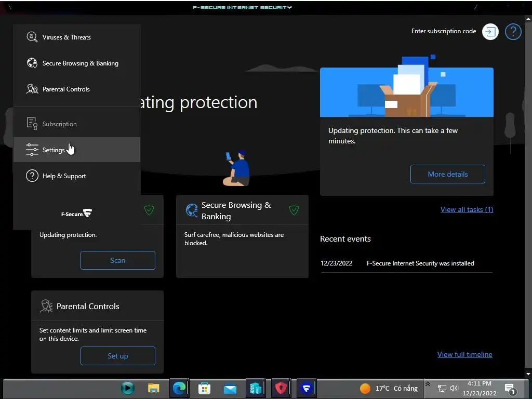Open media player icon on taskbar
The width and height of the screenshot is (532, 399).
128,388
